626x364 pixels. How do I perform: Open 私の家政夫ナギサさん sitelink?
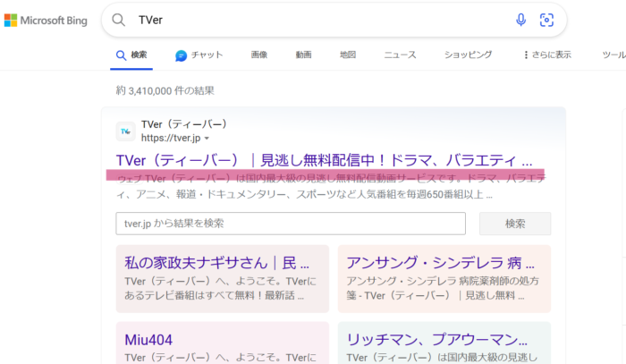tap(216, 263)
